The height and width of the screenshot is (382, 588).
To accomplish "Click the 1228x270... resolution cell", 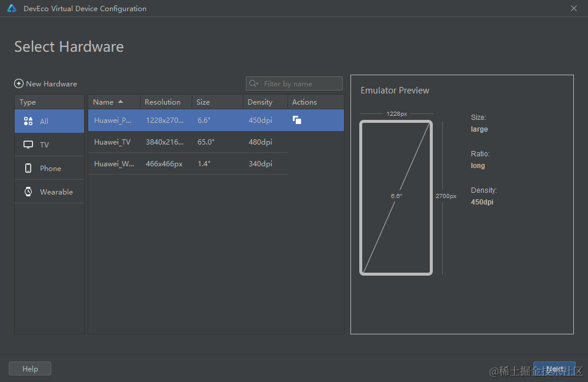I will click(x=165, y=120).
